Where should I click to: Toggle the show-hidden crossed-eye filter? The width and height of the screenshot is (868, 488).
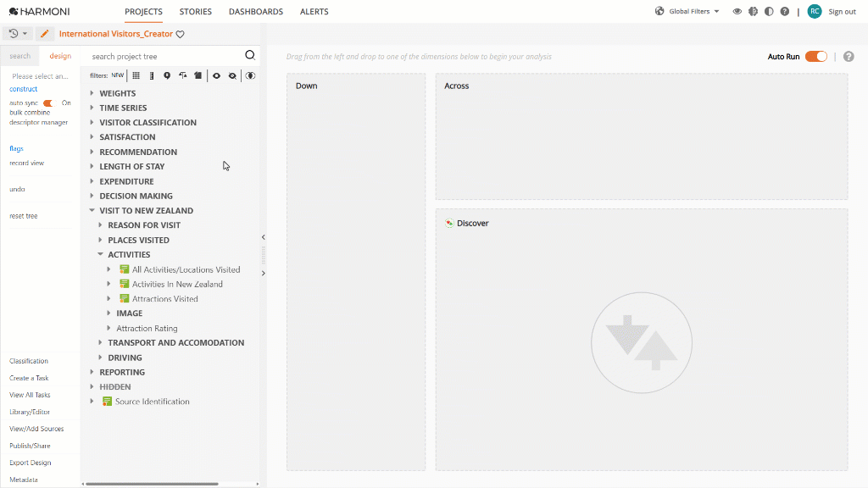232,75
